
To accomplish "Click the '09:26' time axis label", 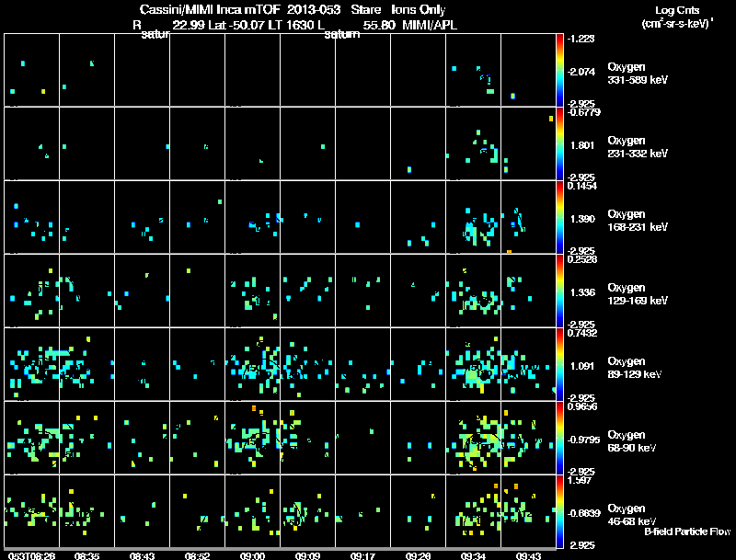I will 418,556.
